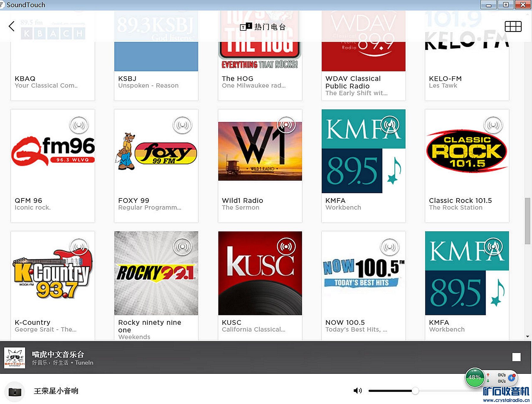Click the preset icon on Rocky ninety nine one card
The height and width of the screenshot is (404, 532).
point(182,247)
